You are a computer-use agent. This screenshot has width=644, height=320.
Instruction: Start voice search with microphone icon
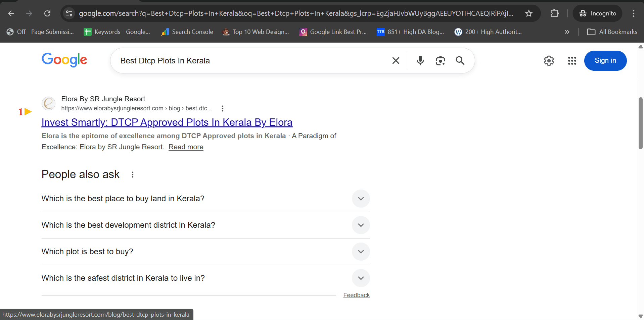[x=420, y=61]
